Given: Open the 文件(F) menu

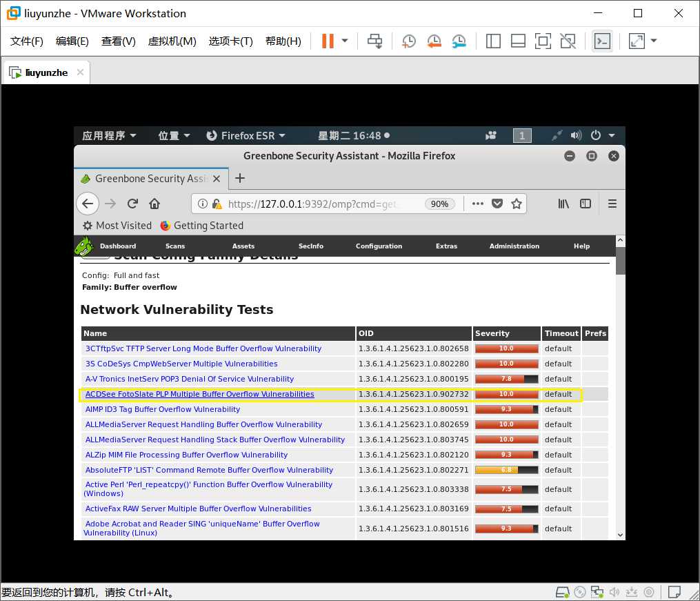Looking at the screenshot, I should click(x=27, y=41).
